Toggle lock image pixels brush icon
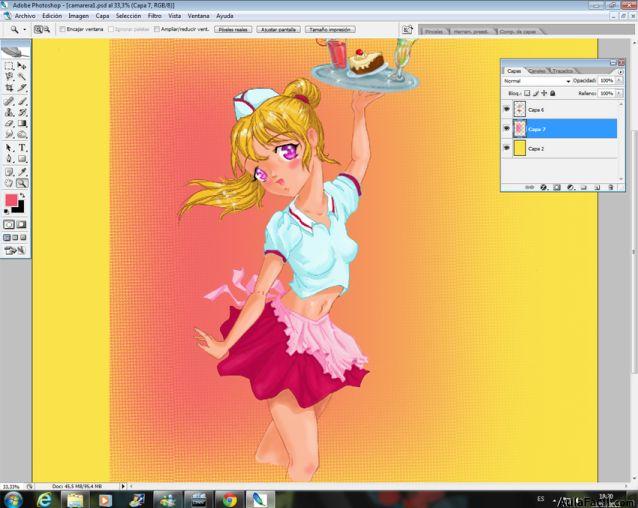This screenshot has width=638, height=508. click(x=536, y=93)
